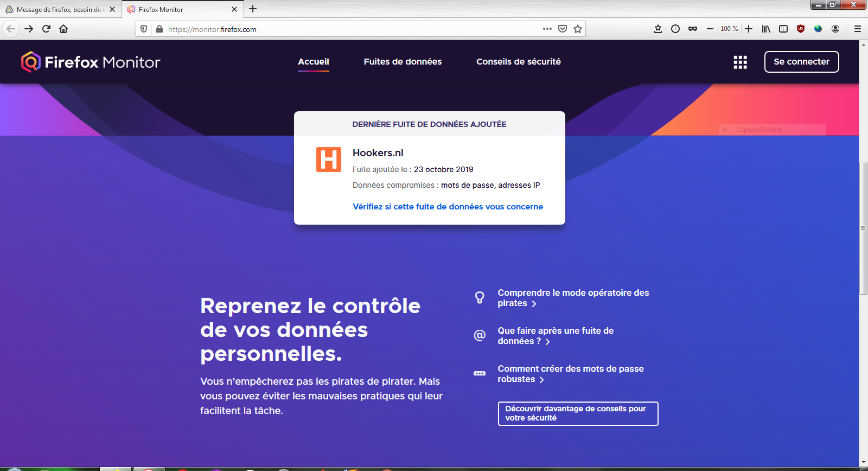
Task: Go to Fuites de données nav item
Action: [x=403, y=62]
